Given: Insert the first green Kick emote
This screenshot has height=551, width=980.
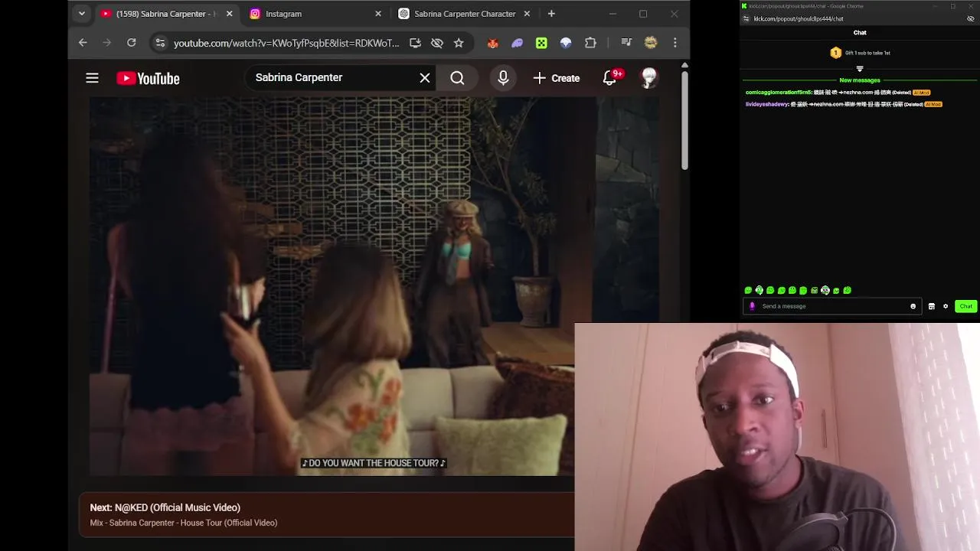Looking at the screenshot, I should [748, 290].
